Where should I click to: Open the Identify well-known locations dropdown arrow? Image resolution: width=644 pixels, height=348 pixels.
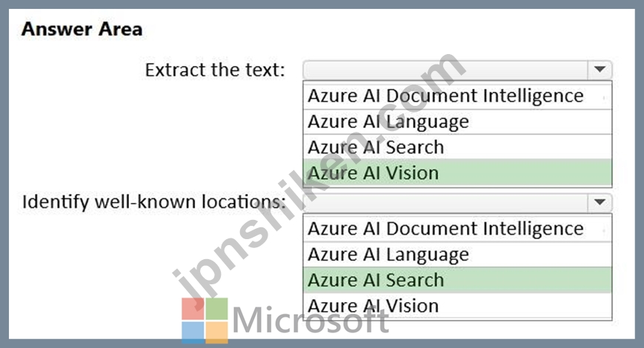coord(600,202)
